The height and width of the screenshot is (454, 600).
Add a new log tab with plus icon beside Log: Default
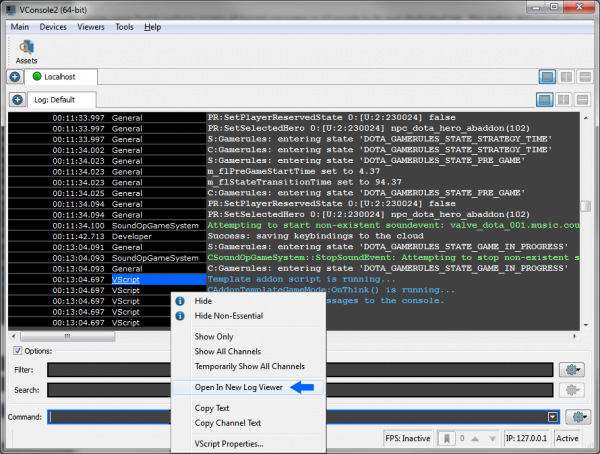17,100
